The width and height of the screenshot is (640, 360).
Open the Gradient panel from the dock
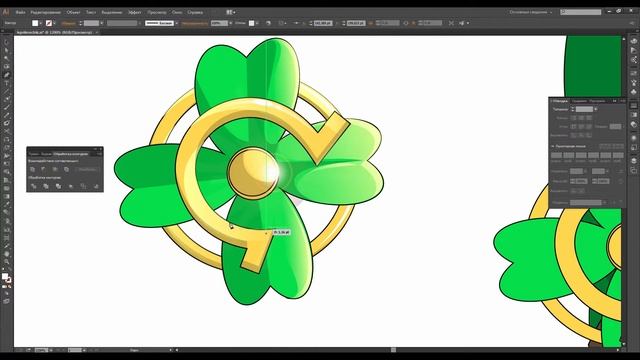tap(633, 115)
